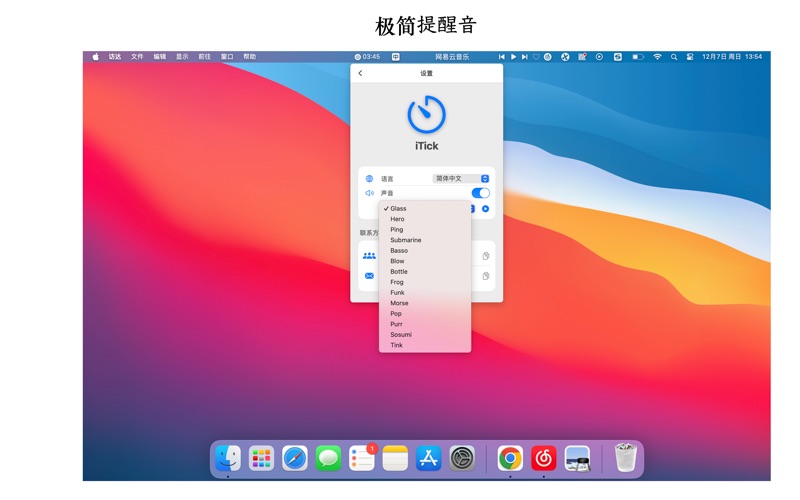The width and height of the screenshot is (800, 500).
Task: Open Launchpad from the dock
Action: [261, 458]
